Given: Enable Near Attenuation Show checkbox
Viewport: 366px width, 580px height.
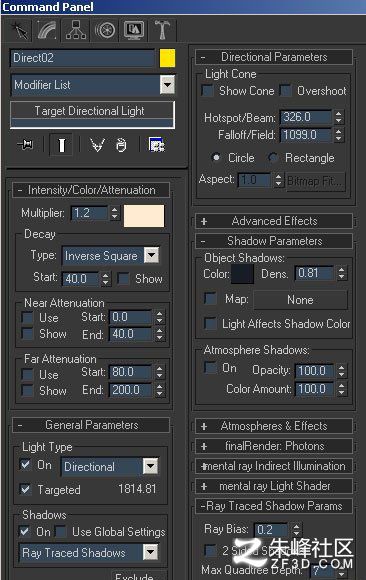Looking at the screenshot, I should click(x=27, y=334).
